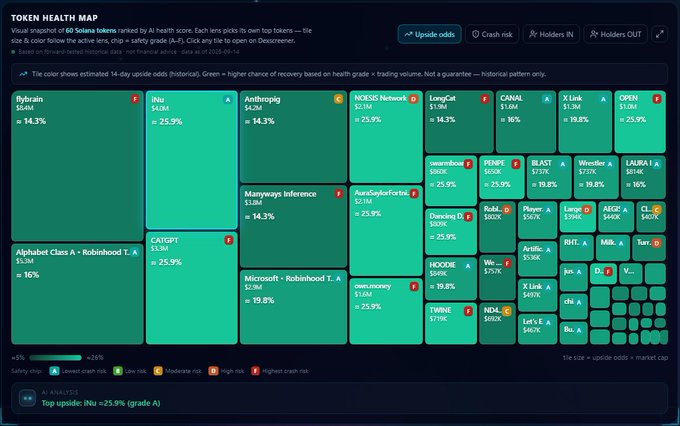
Task: Click the F chip on Manyways Inference
Action: click(339, 194)
